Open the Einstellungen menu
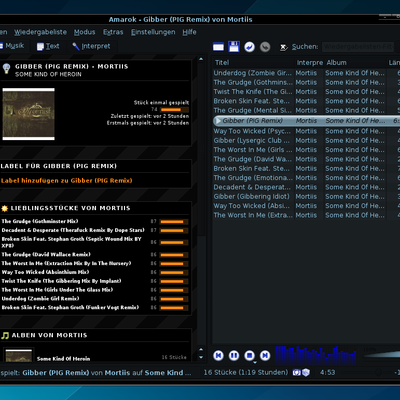Viewport: 400px width, 400px height. click(153, 32)
